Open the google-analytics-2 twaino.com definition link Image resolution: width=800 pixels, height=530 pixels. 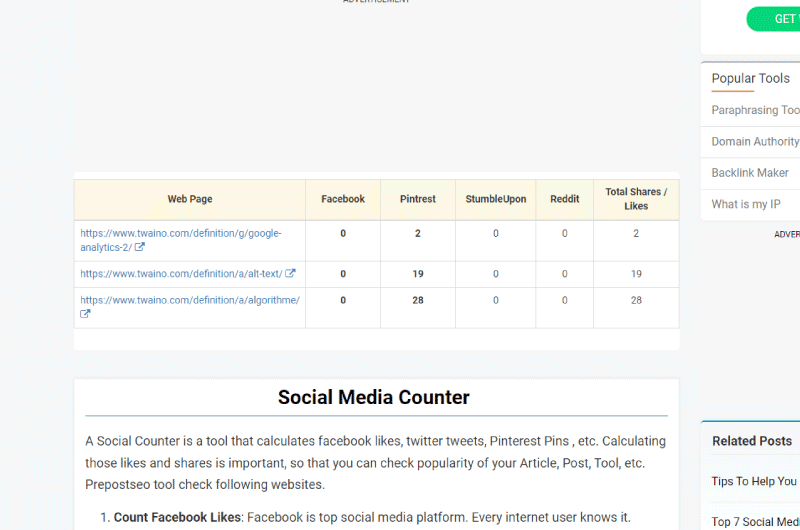pyautogui.click(x=181, y=240)
